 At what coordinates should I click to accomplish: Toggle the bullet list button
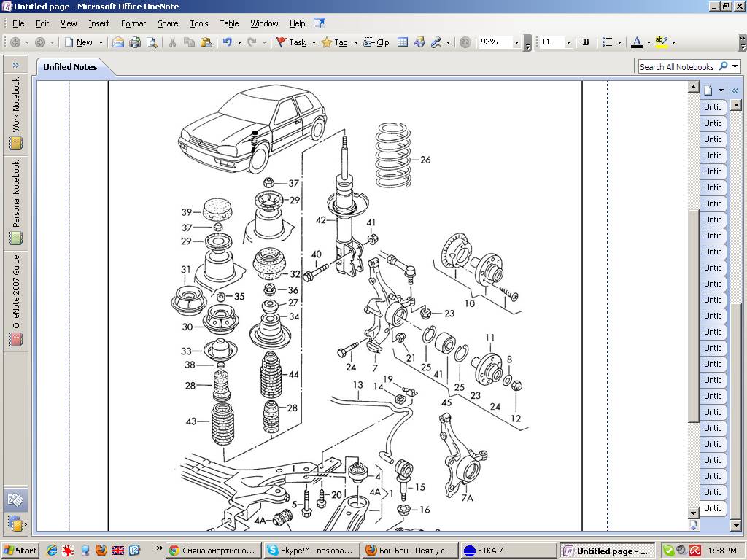(x=607, y=42)
